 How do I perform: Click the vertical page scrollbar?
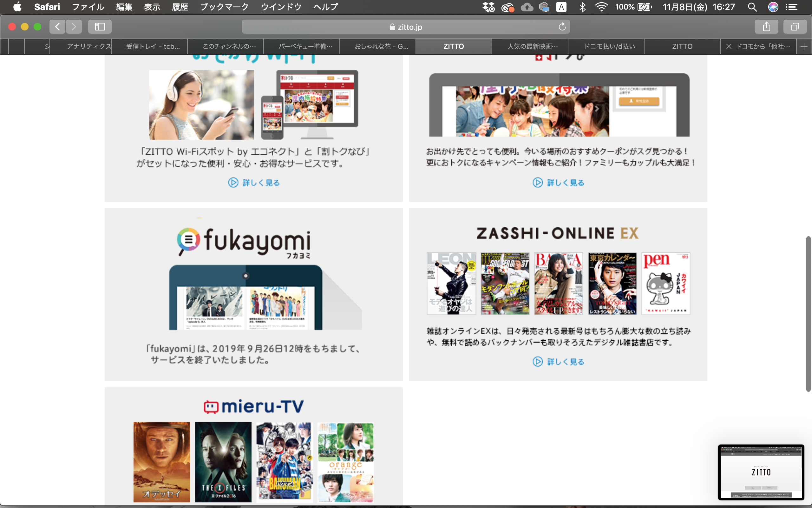[808, 314]
